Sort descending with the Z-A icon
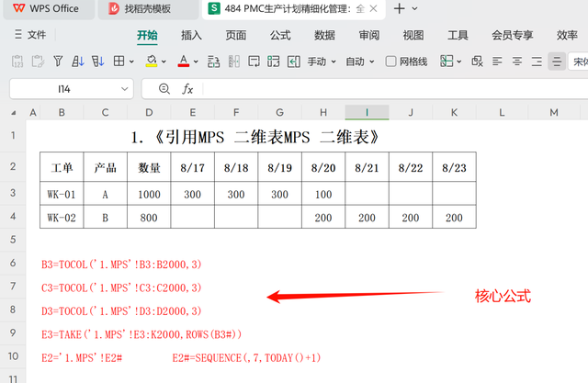 (x=98, y=62)
